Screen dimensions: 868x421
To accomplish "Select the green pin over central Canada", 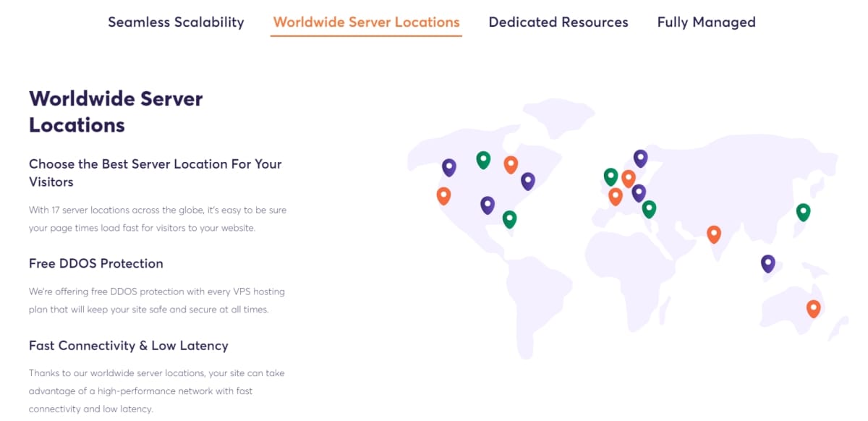I will coord(483,160).
